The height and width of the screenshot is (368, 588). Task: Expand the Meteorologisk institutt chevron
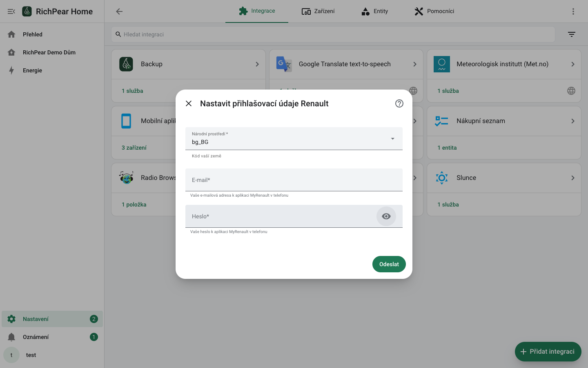click(x=573, y=64)
